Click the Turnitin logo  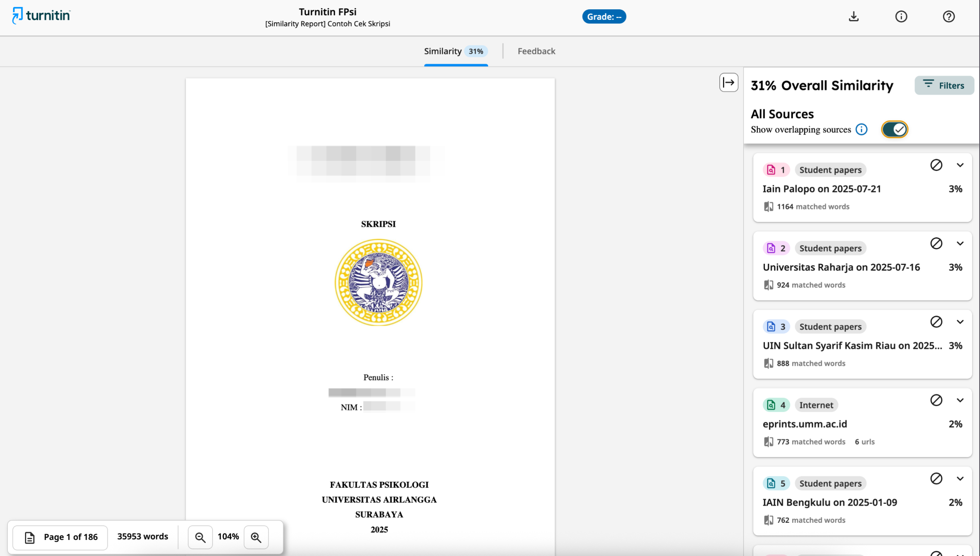(41, 15)
